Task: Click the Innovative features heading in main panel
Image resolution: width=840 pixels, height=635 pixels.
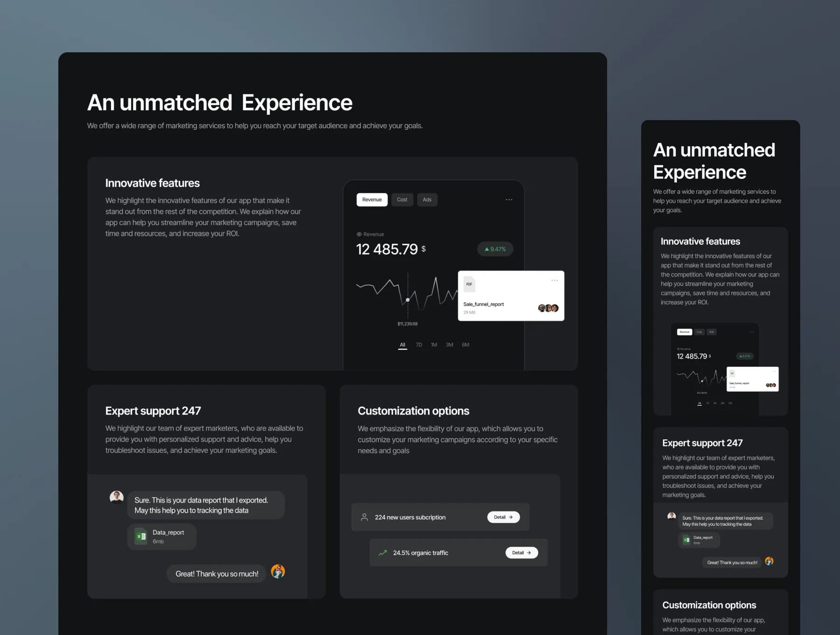Action: pyautogui.click(x=153, y=183)
